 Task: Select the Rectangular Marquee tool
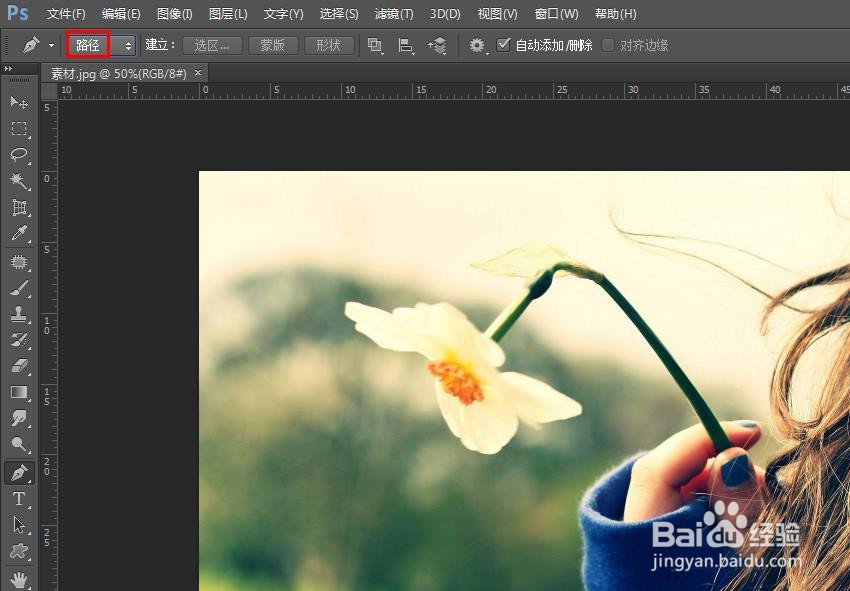[x=19, y=129]
